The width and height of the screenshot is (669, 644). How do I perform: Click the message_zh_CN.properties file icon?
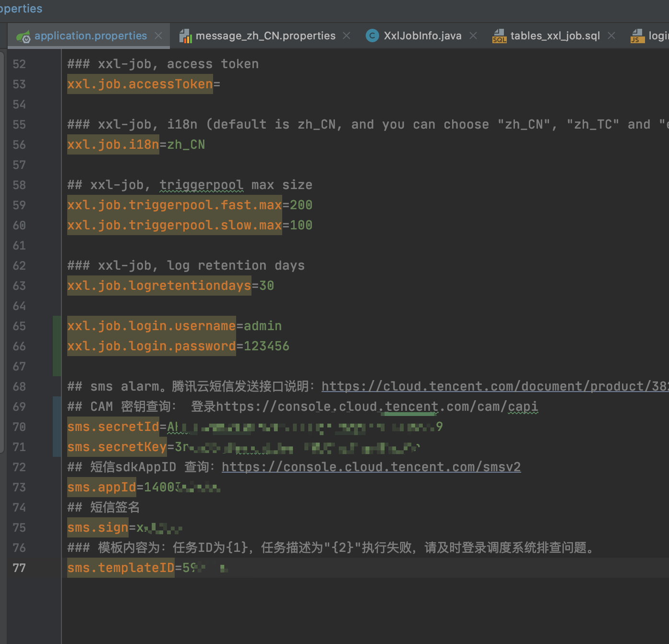click(185, 36)
